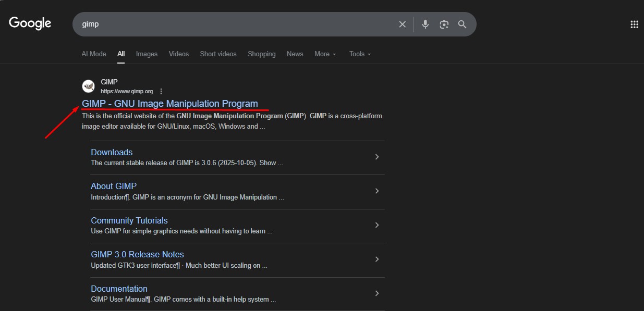Click text 'GIMP is an acronym for GNU Image Manipulation'
The image size is (644, 311).
coord(205,197)
